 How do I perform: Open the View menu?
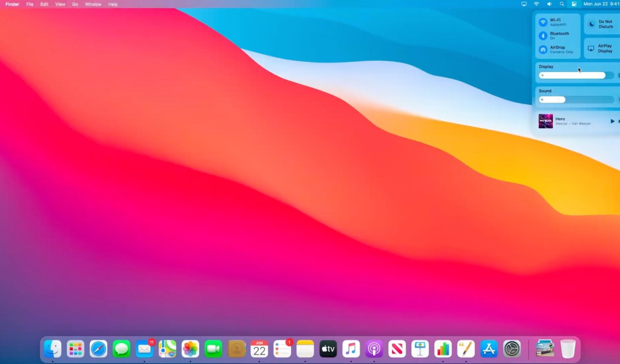tap(60, 4)
